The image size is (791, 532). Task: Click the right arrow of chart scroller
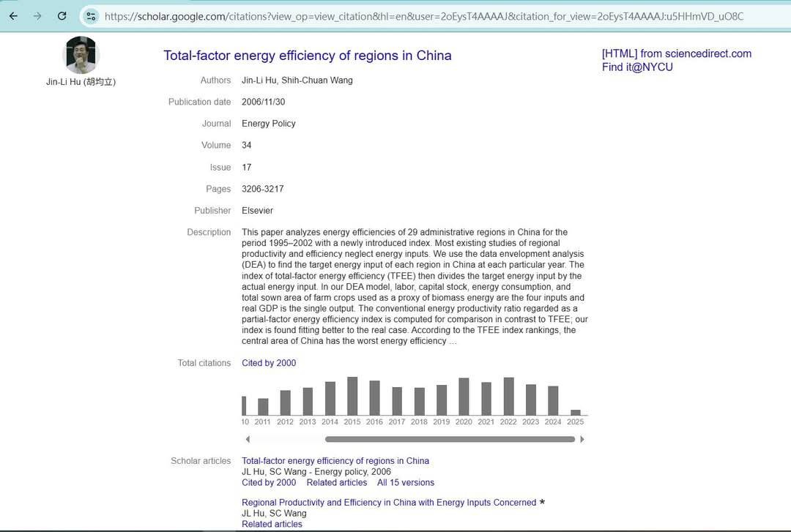[582, 439]
